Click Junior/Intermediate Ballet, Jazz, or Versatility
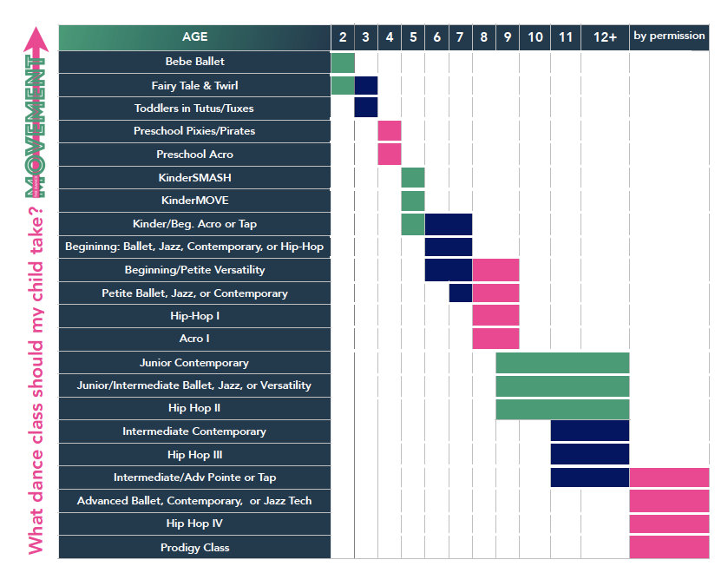The height and width of the screenshot is (573, 728). pos(194,385)
